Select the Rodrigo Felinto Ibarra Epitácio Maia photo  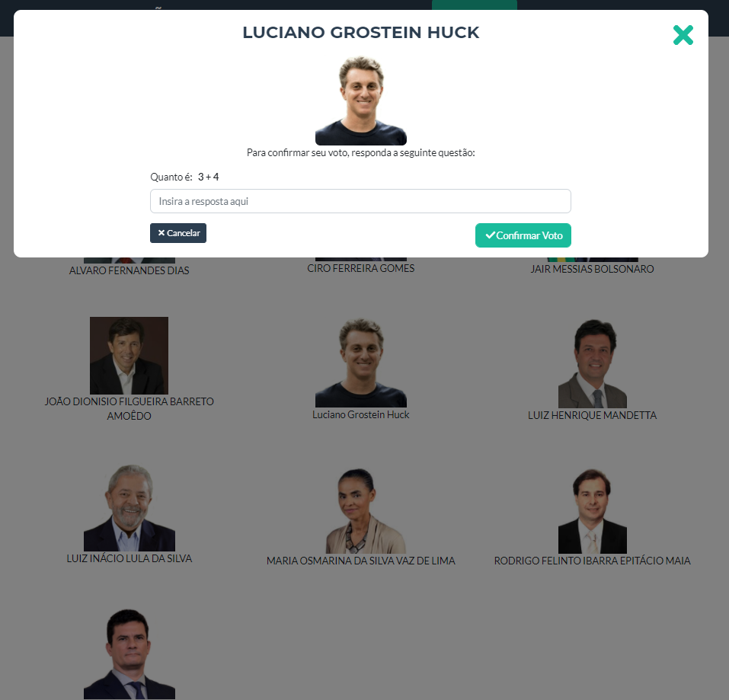(593, 511)
